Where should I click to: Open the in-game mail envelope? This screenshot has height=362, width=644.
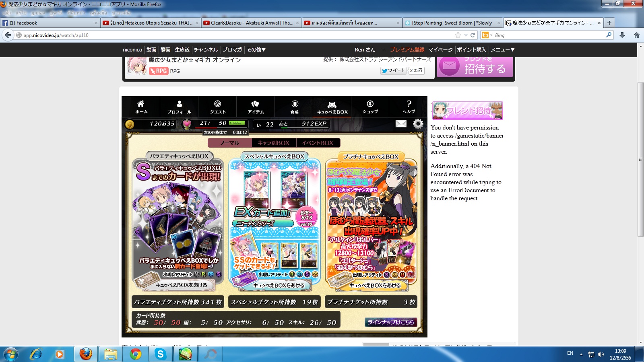point(401,123)
